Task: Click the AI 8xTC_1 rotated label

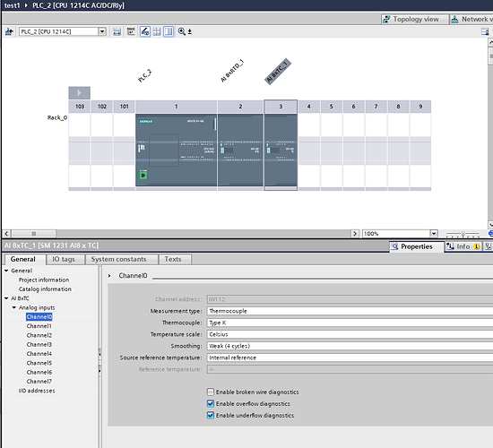Action: point(278,72)
